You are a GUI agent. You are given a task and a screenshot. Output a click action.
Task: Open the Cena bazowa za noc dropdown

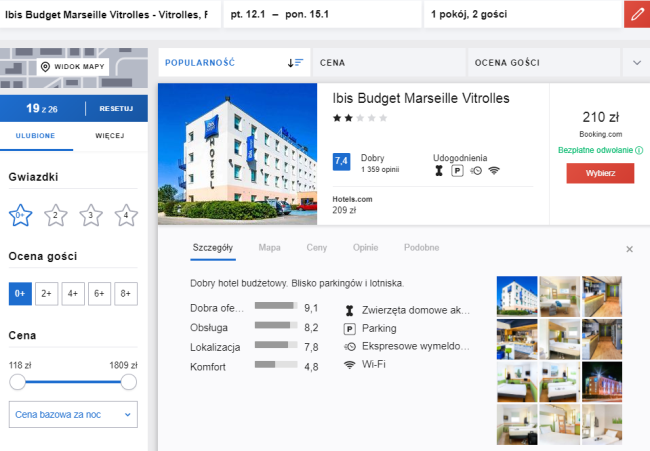tap(73, 415)
